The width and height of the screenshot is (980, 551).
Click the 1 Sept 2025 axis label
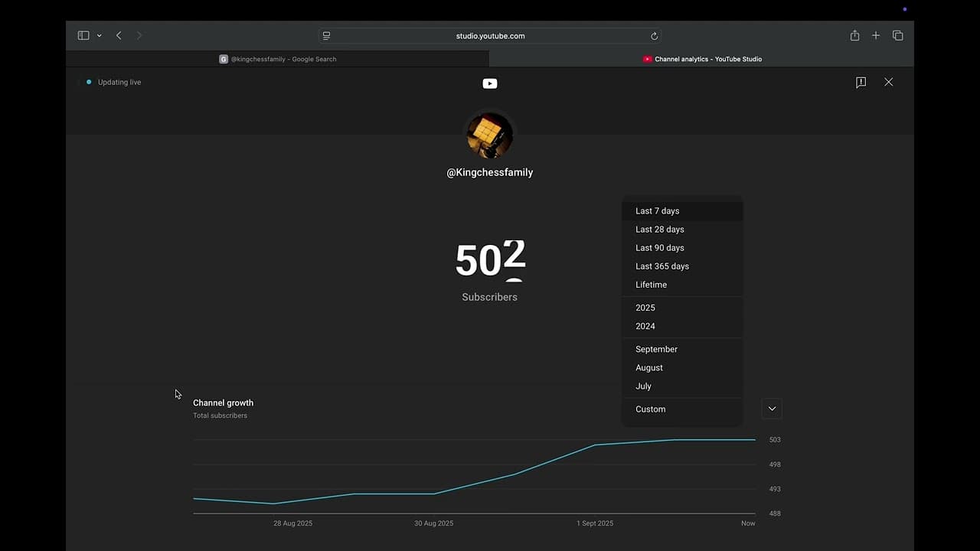(x=595, y=523)
